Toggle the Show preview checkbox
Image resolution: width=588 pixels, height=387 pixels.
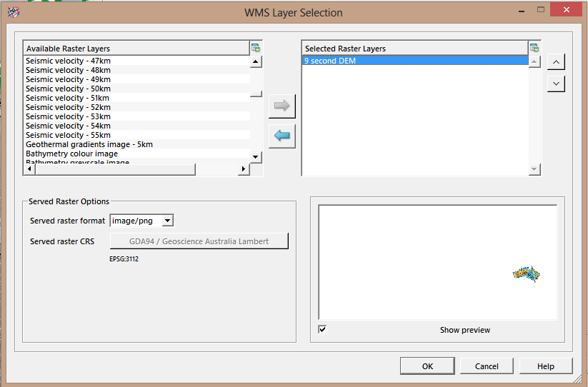pos(322,329)
